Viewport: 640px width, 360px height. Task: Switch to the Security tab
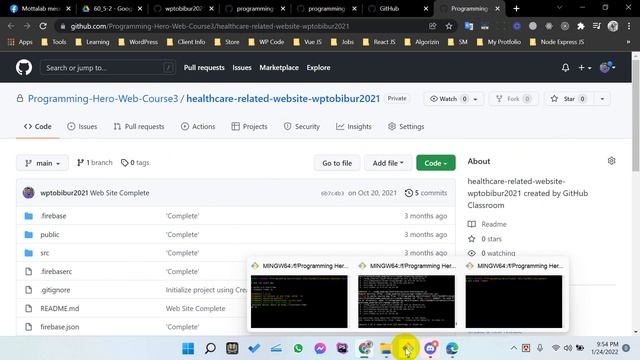[x=302, y=127]
